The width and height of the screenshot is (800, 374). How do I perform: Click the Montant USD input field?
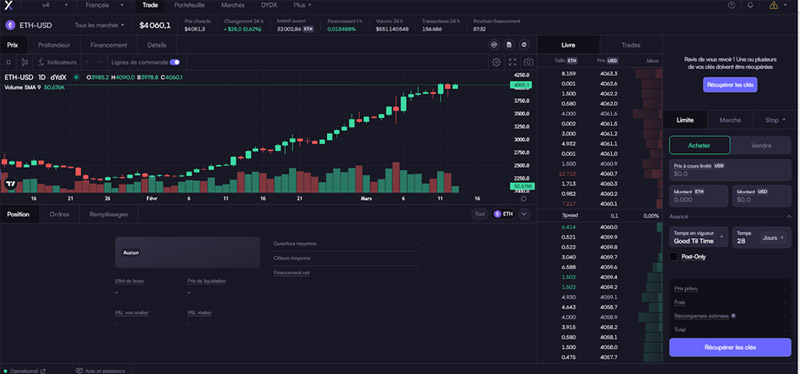pos(762,196)
